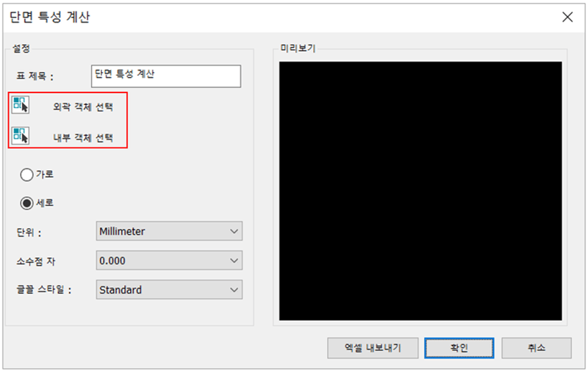Open the 글꼴 스타일 Standard dropdown
588x373 pixels.
coord(169,289)
